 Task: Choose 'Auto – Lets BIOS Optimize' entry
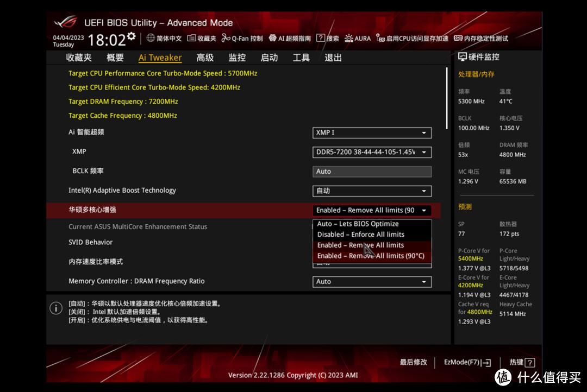point(357,224)
